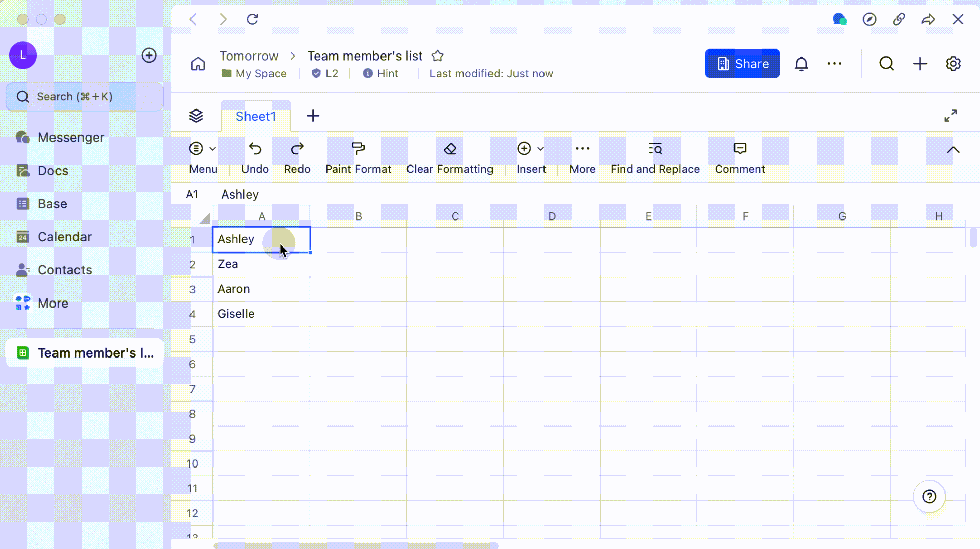Open the More toolbar options
The width and height of the screenshot is (980, 549).
tap(582, 156)
